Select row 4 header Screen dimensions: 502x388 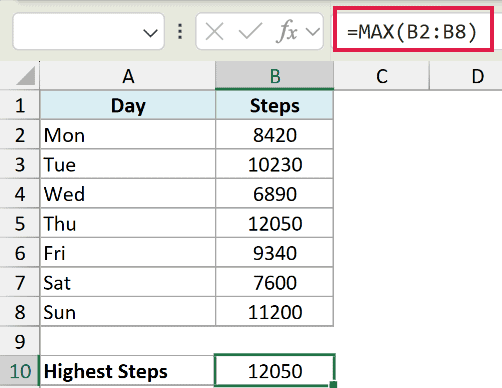(x=20, y=194)
